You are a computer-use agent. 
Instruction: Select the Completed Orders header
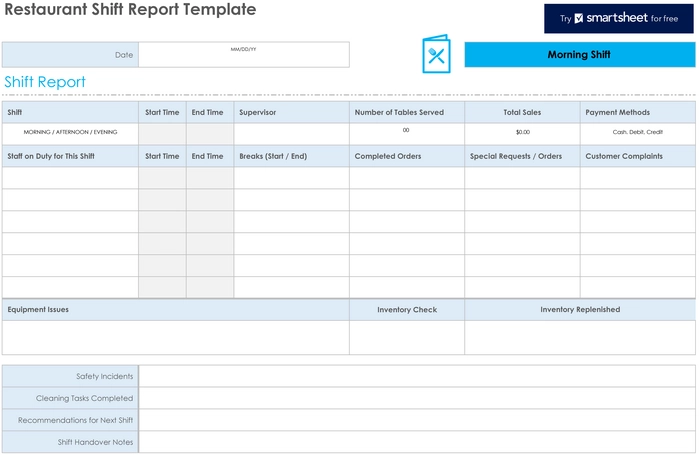(407, 156)
